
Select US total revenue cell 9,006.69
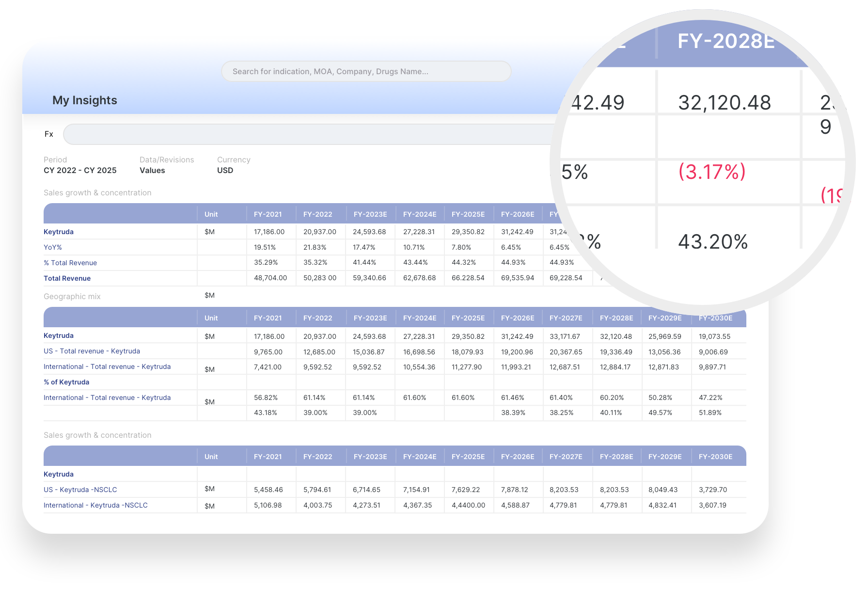(713, 352)
